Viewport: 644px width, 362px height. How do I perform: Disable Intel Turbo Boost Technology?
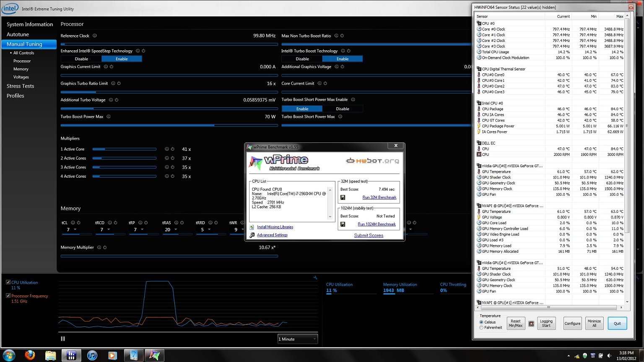[x=302, y=59]
